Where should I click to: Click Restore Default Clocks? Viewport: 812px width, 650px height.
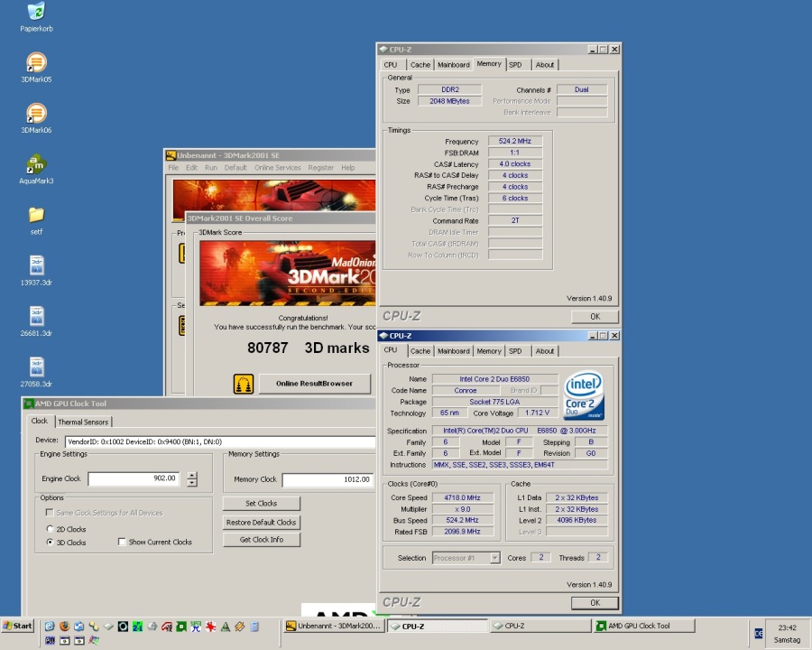(x=262, y=522)
